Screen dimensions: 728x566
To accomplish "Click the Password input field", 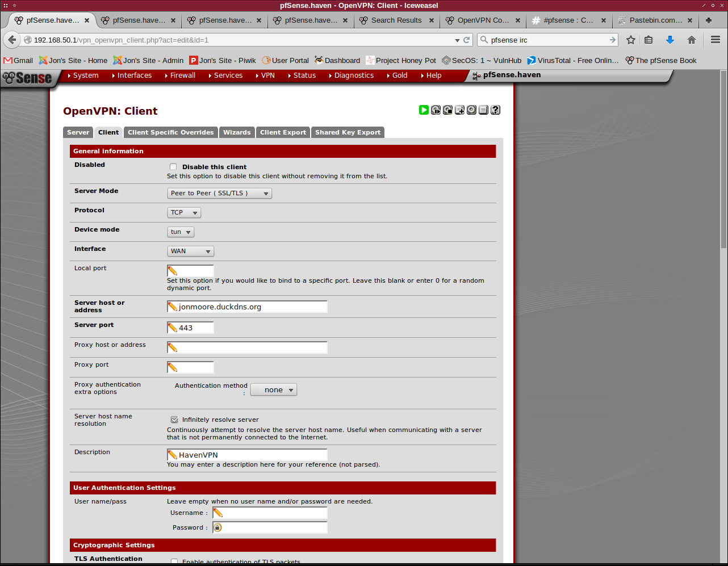I will (270, 527).
